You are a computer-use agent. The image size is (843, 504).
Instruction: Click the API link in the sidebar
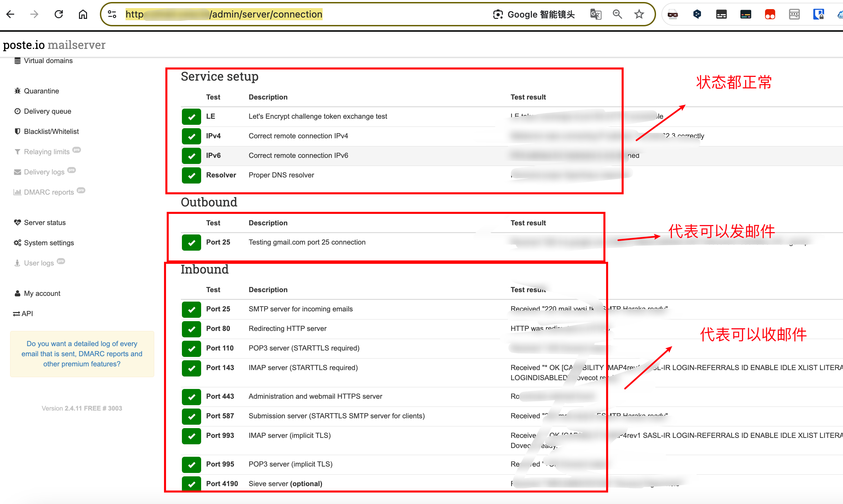(x=27, y=313)
